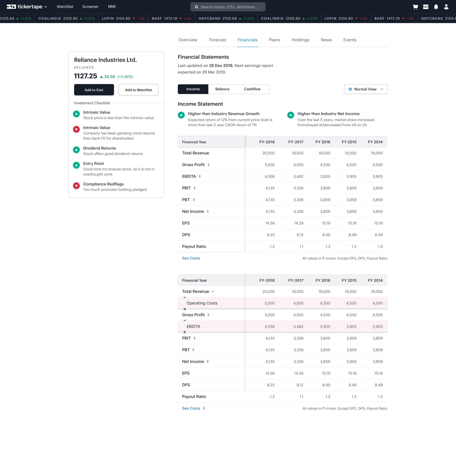Click 20,000 Total Revenue cell in first table
This screenshot has width=456, height=476.
tap(268, 153)
